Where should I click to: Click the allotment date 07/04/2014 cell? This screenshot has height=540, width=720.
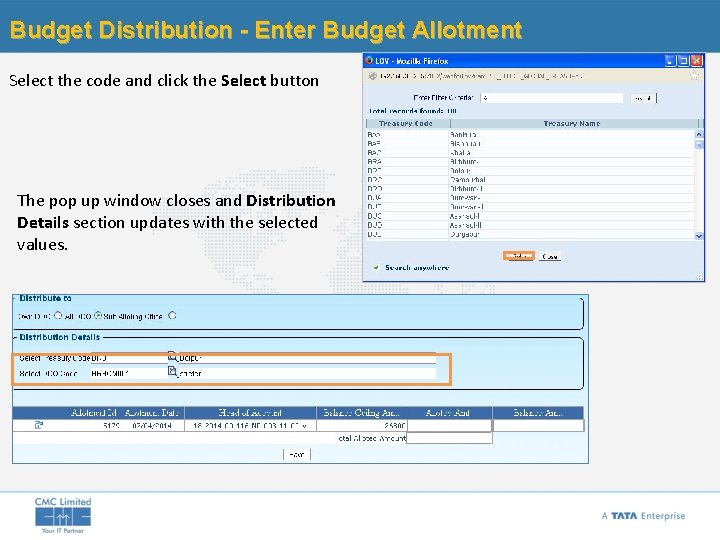[152, 426]
